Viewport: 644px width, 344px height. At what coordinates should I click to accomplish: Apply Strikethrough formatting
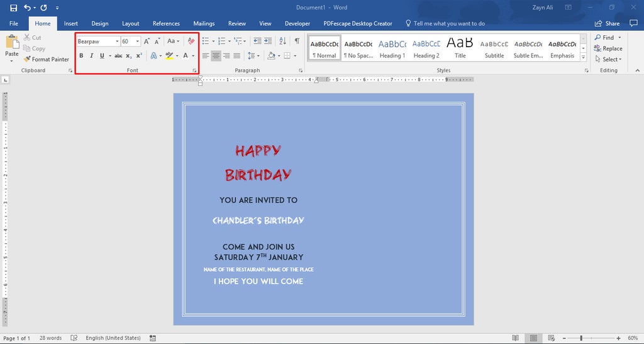tap(118, 56)
